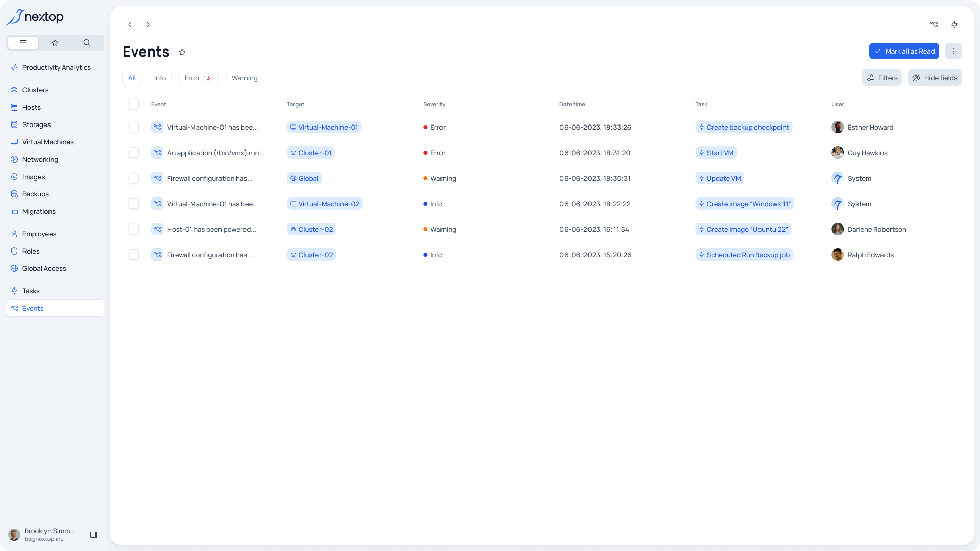Go back with the left arrow
The image size is (980, 551).
pos(130,24)
